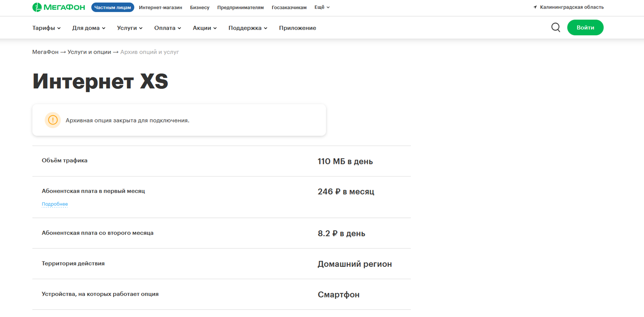The image size is (644, 317).
Task: Click the MegaFon logo
Action: (59, 7)
